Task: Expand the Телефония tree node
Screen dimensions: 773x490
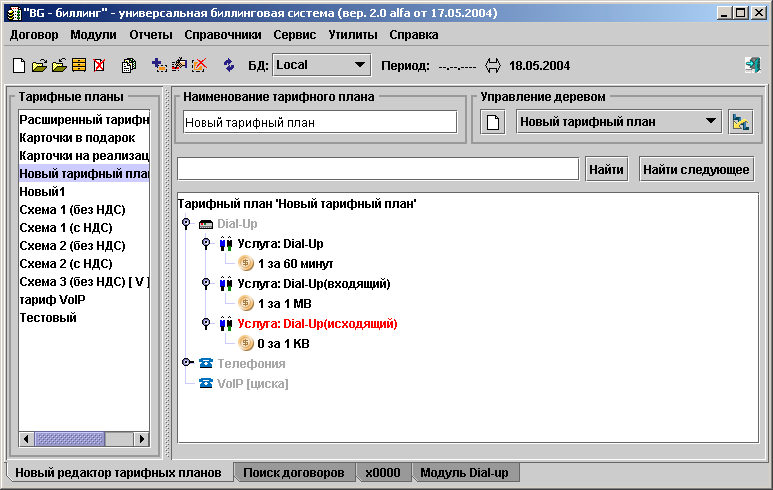Action: [x=187, y=363]
